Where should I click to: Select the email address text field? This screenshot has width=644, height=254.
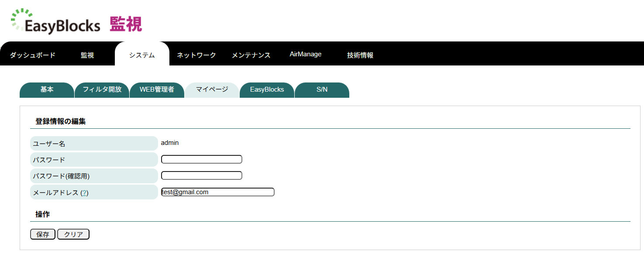tap(217, 192)
